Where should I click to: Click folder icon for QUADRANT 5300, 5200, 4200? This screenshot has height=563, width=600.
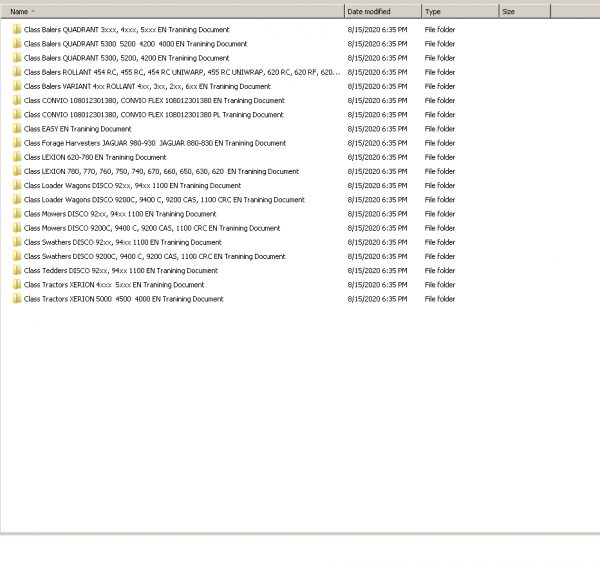coord(16,58)
